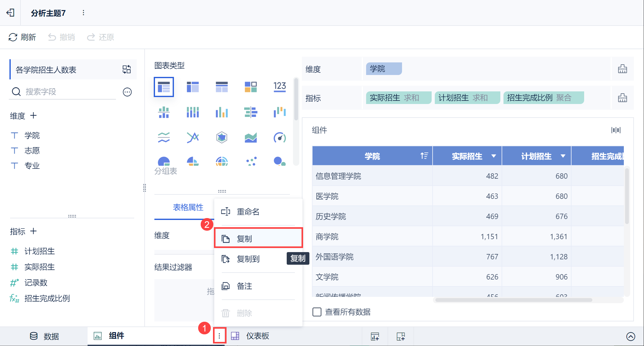Click the component column settings icon above table

(x=616, y=130)
